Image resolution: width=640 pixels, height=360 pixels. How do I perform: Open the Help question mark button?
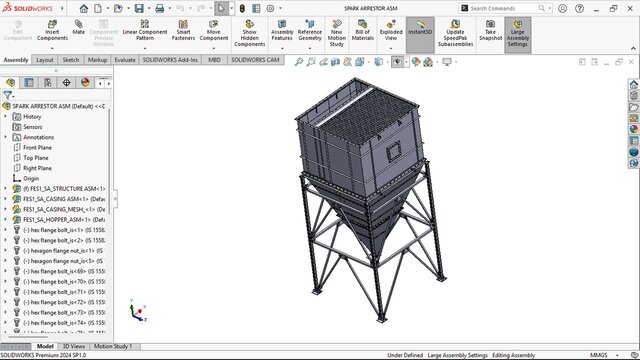point(579,8)
